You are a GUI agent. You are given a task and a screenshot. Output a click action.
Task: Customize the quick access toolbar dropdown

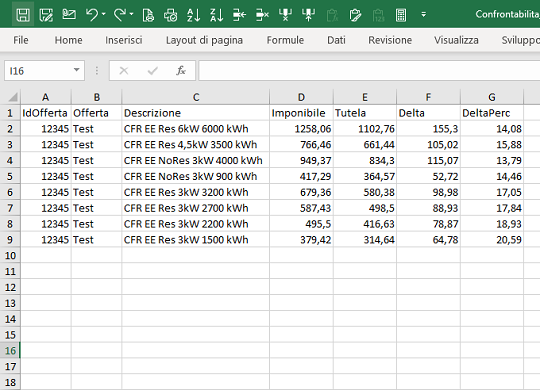pos(424,14)
